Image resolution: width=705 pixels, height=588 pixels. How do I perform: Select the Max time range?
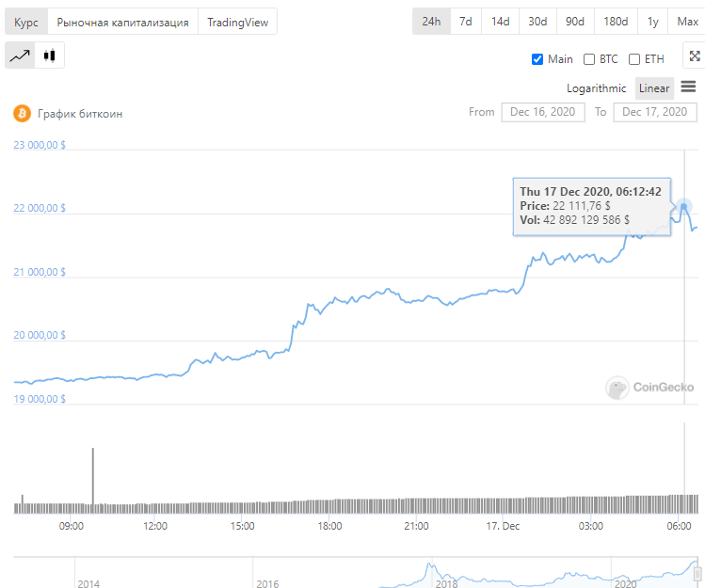point(687,21)
